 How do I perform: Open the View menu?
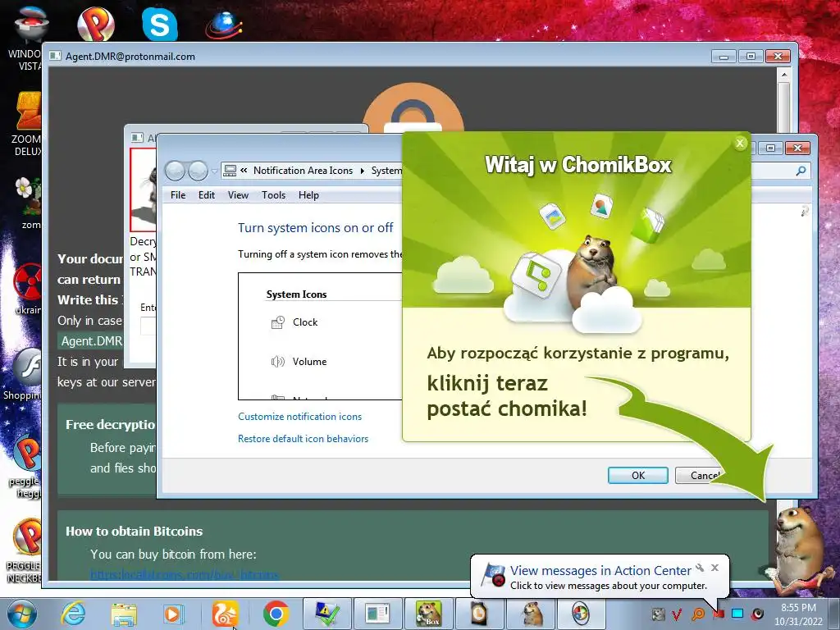[x=238, y=195]
